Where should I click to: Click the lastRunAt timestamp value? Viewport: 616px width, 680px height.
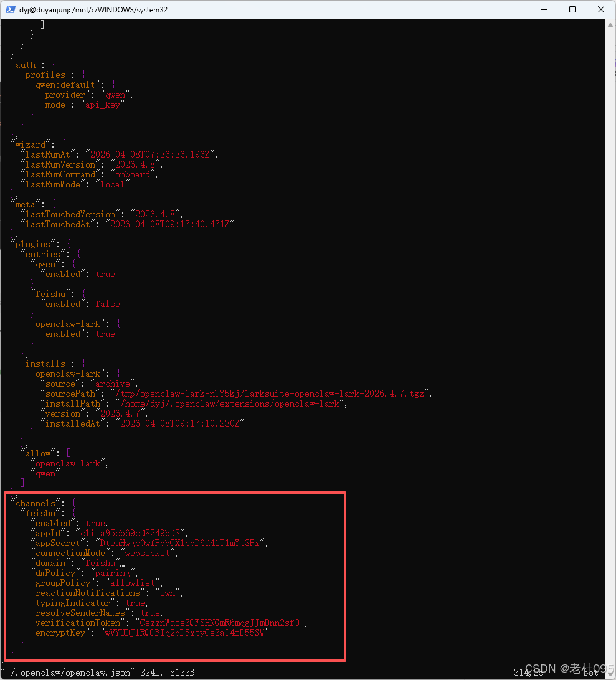[149, 155]
